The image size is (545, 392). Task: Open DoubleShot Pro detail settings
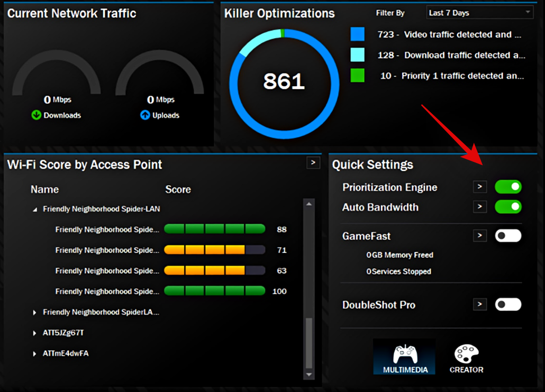tap(480, 305)
